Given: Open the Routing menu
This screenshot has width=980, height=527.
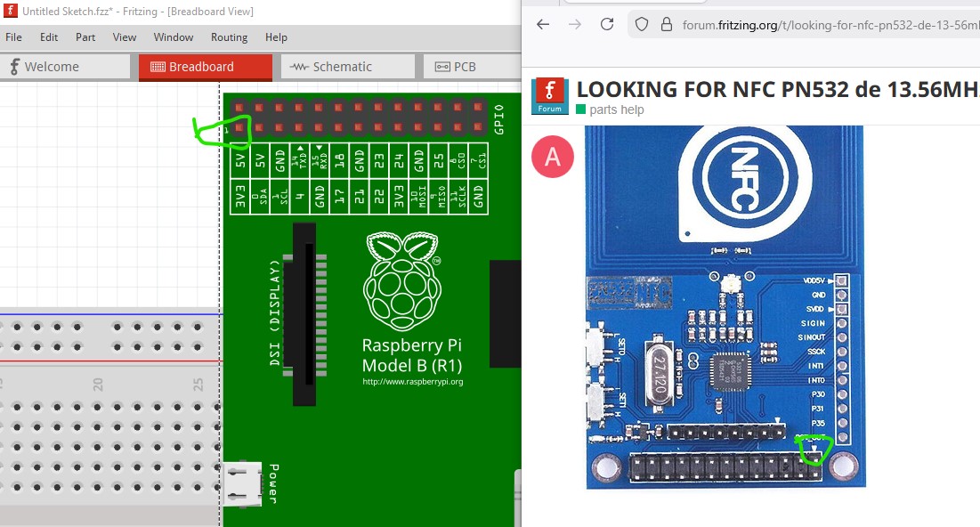Looking at the screenshot, I should 229,37.
